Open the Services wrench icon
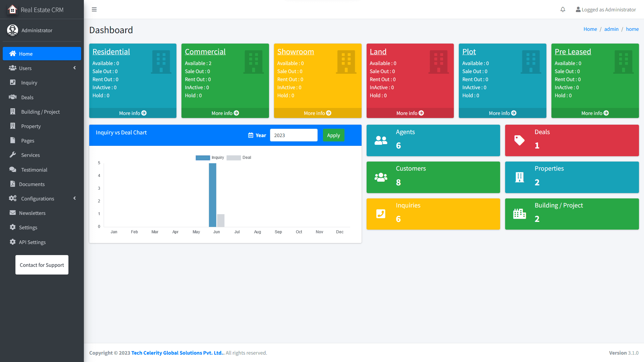 tap(12, 155)
